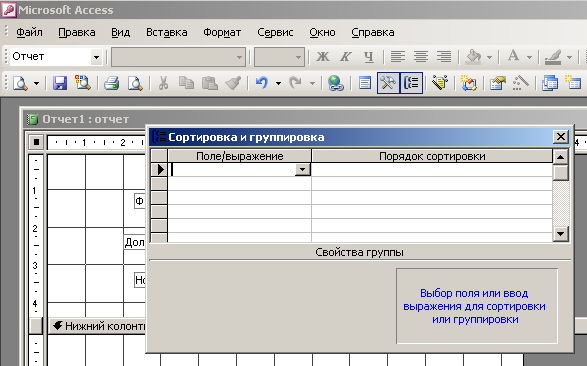Open the Окно menu
The width and height of the screenshot is (587, 366).
tap(322, 33)
